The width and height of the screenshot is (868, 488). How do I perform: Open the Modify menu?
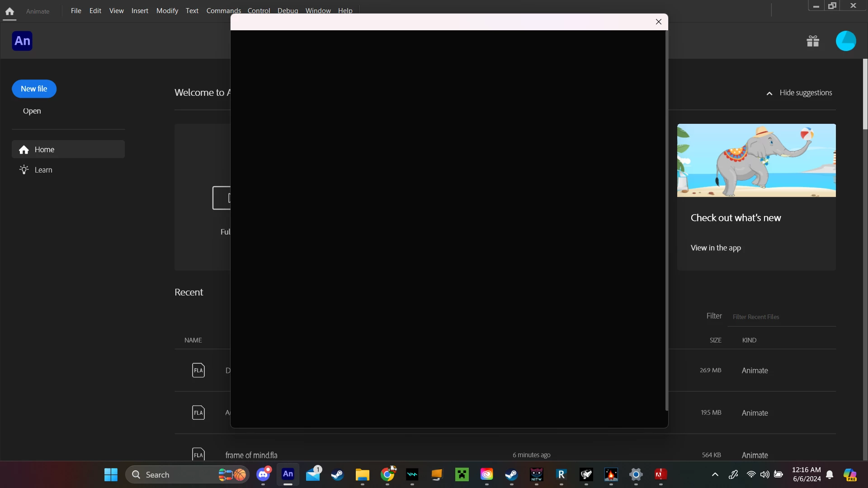(167, 11)
